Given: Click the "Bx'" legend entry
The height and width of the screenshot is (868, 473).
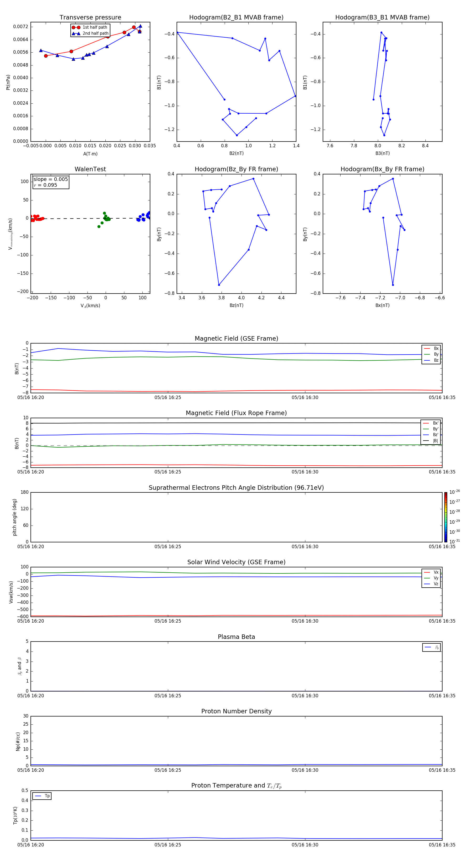Looking at the screenshot, I should click(x=431, y=423).
